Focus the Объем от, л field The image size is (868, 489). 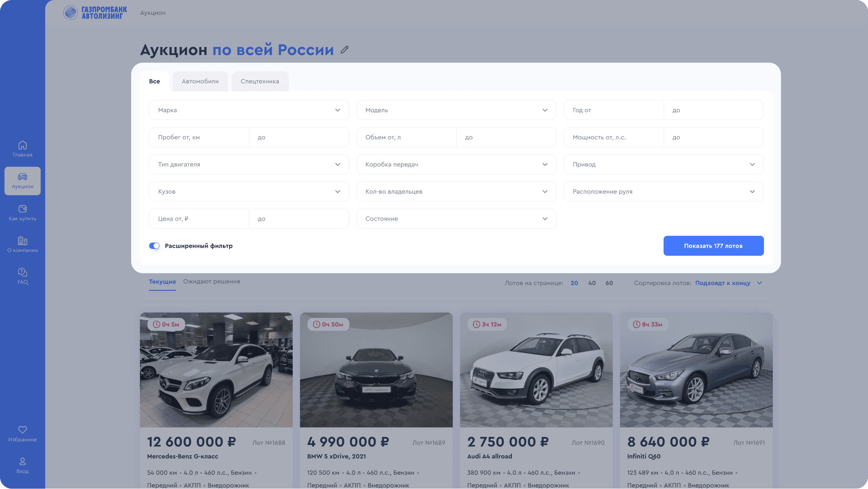click(407, 137)
